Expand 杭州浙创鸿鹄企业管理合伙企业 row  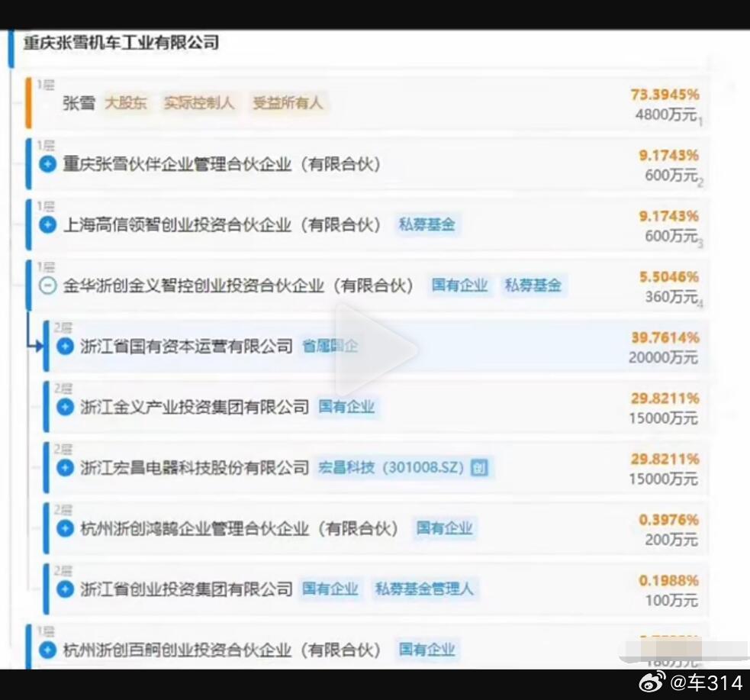[65, 528]
